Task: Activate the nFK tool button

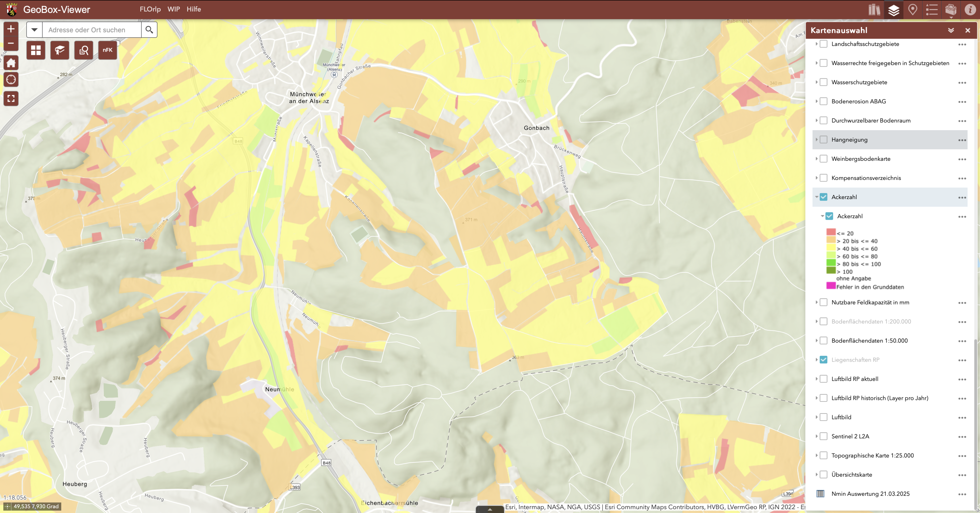Action: pos(108,50)
